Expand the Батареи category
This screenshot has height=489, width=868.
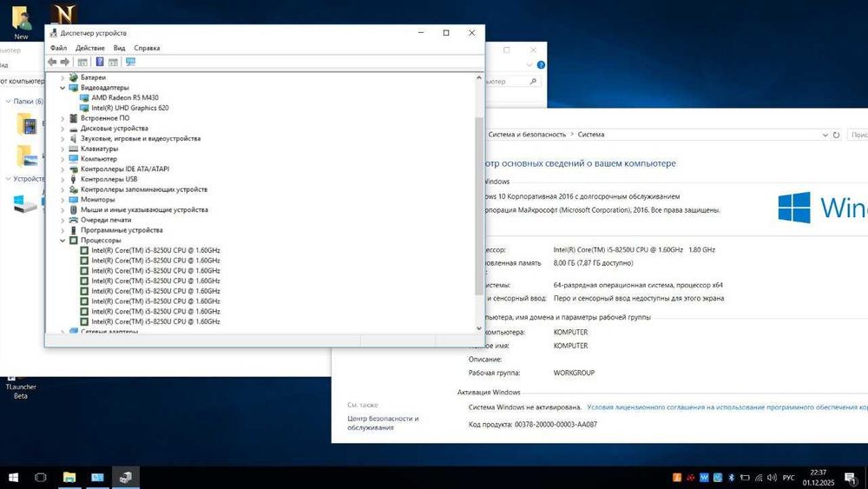tap(62, 77)
